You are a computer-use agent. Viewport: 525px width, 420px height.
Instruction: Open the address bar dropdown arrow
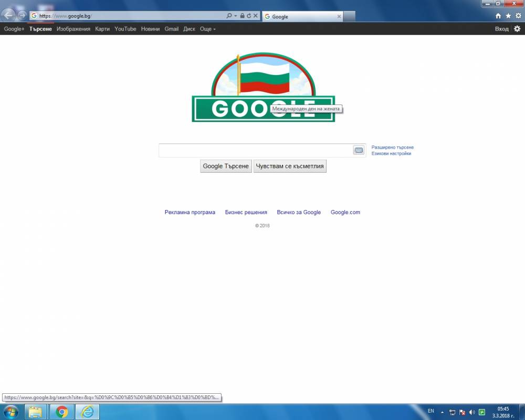coord(235,16)
